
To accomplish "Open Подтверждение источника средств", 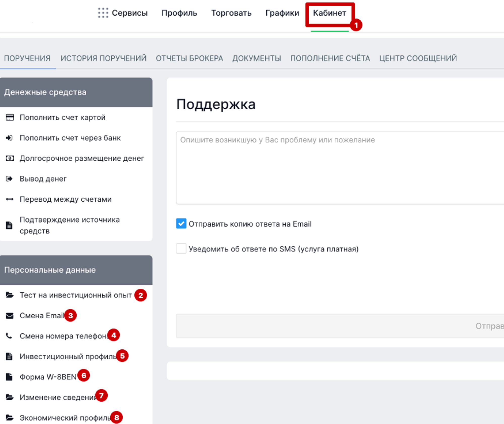I will [x=70, y=225].
